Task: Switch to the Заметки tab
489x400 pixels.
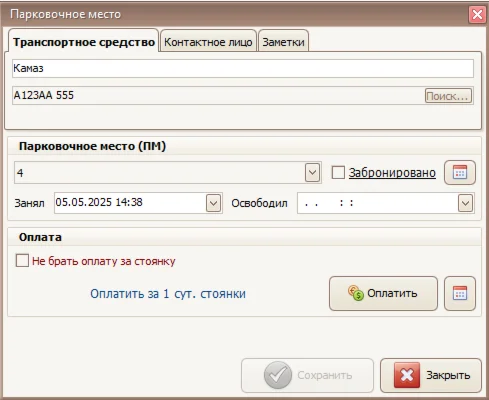Action: click(283, 42)
